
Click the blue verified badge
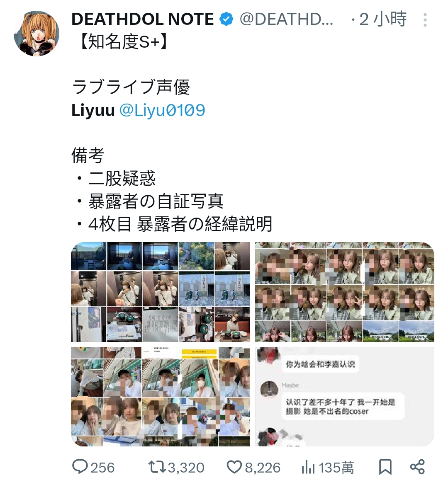[226, 19]
